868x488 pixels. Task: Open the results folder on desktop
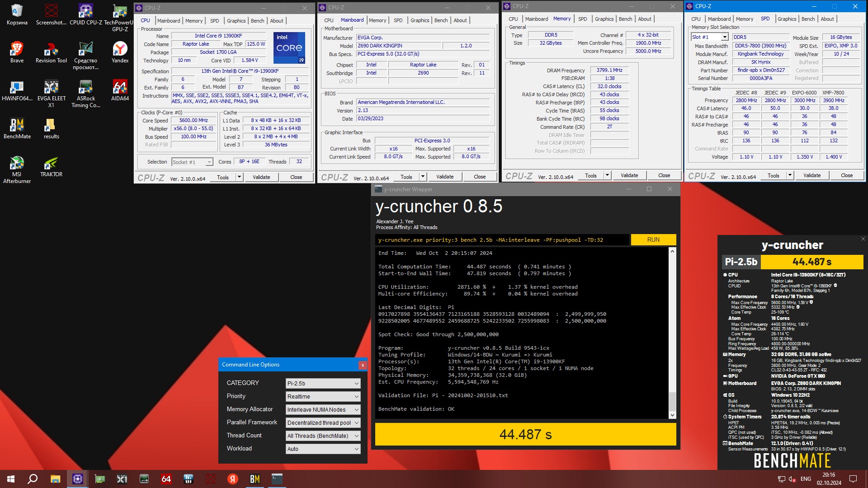(51, 128)
